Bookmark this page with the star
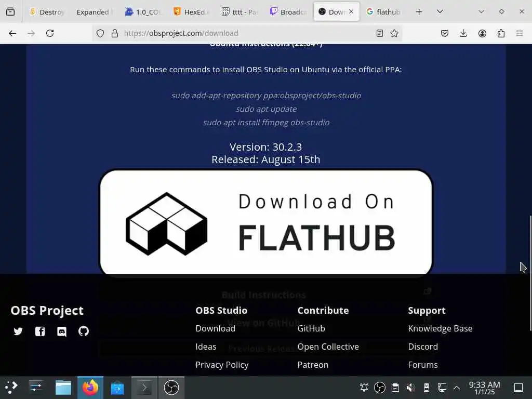Image resolution: width=532 pixels, height=399 pixels. coord(394,33)
